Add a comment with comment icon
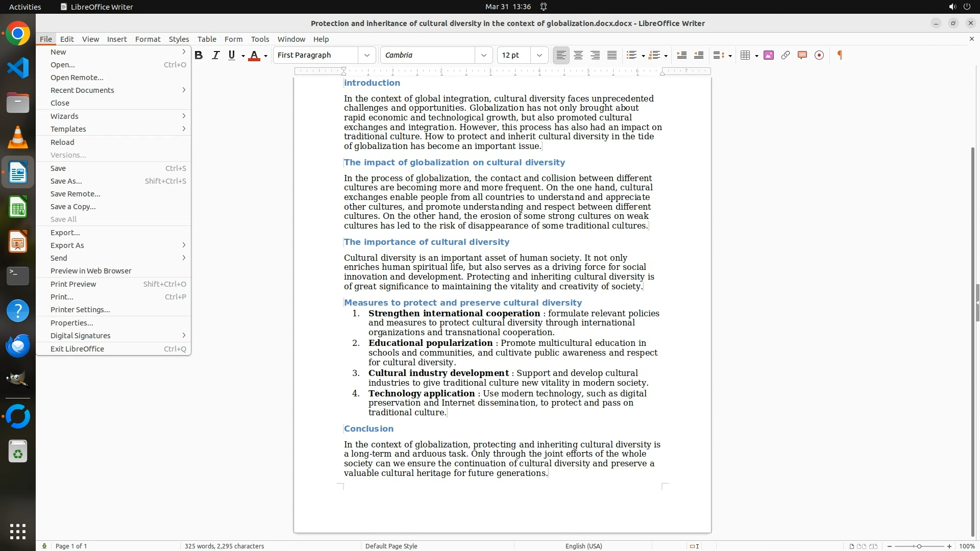The height and width of the screenshot is (551, 980). [802, 55]
